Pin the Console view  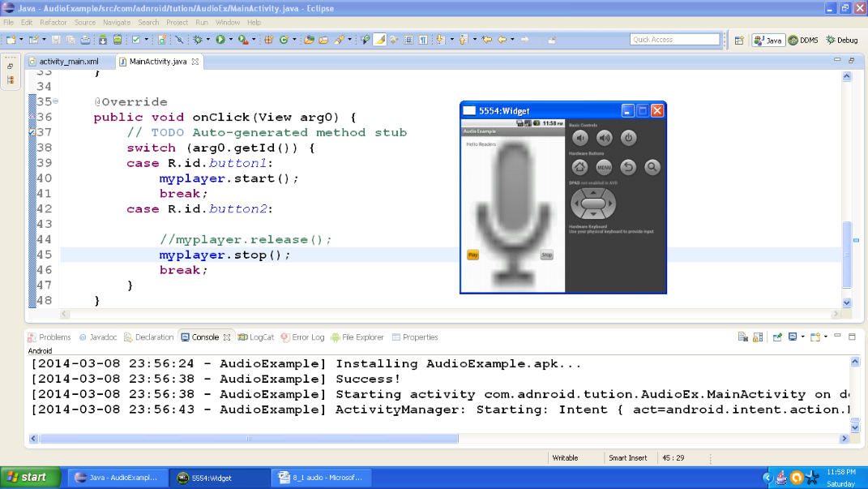(x=778, y=337)
